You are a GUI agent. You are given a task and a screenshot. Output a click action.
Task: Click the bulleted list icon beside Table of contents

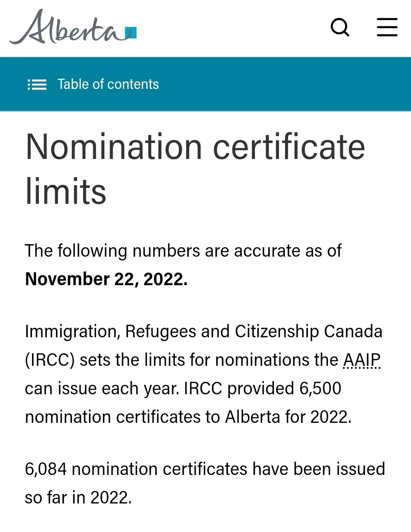click(37, 84)
